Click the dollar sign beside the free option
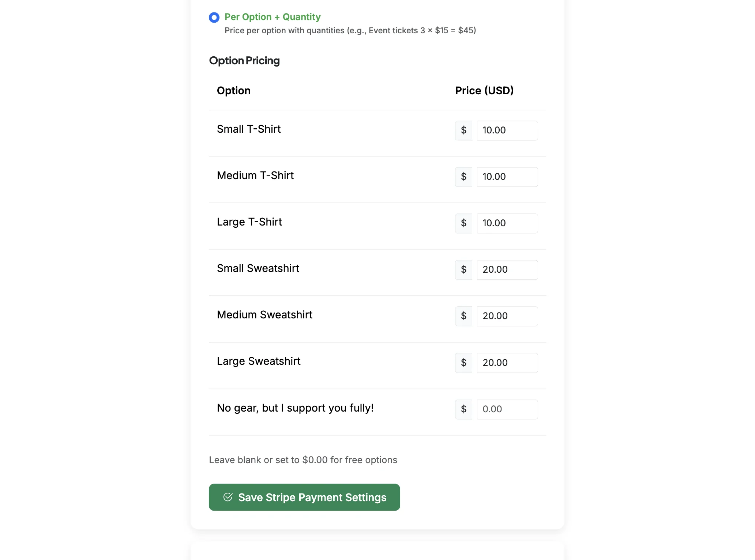This screenshot has height=560, width=755. click(463, 409)
